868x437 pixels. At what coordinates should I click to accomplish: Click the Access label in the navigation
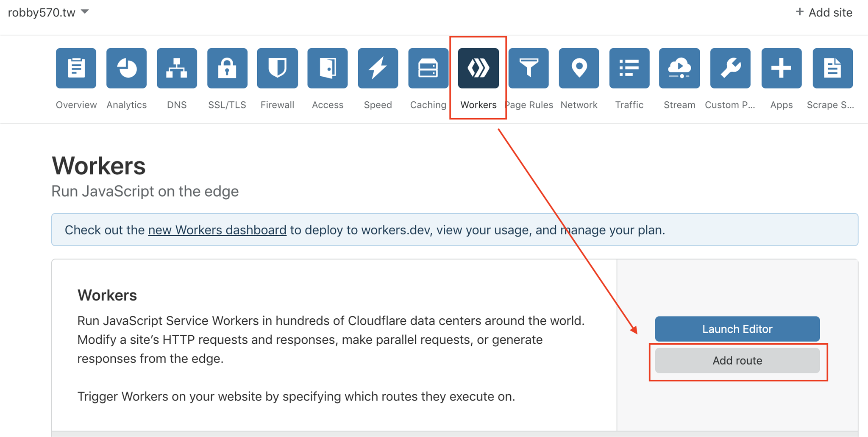(328, 105)
